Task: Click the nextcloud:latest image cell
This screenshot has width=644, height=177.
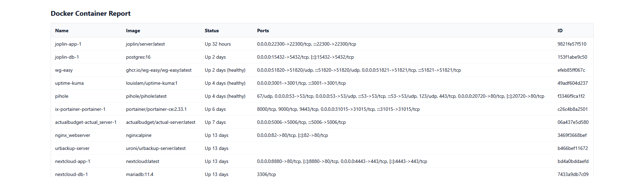Action: coord(143,161)
